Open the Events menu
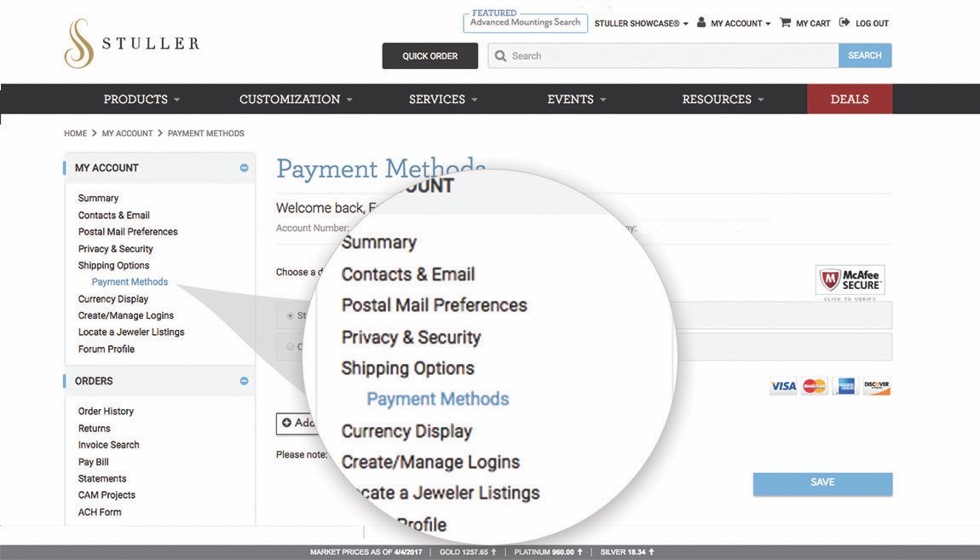Image resolution: width=980 pixels, height=560 pixels. 576,99
